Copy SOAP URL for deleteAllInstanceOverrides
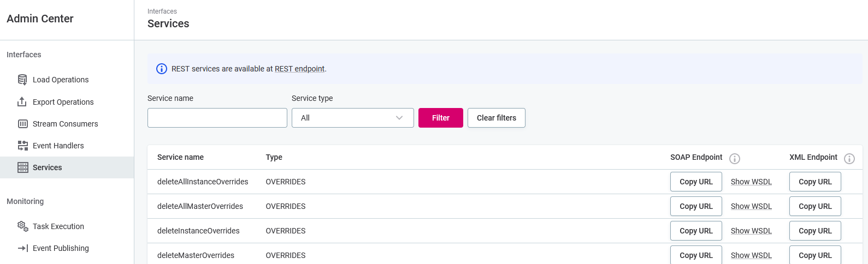Image resolution: width=868 pixels, height=264 pixels. 696,182
